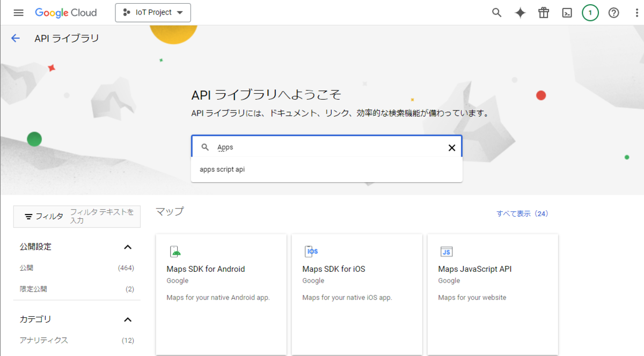Open the three-dot overflow menu
This screenshot has width=644, height=356.
636,12
